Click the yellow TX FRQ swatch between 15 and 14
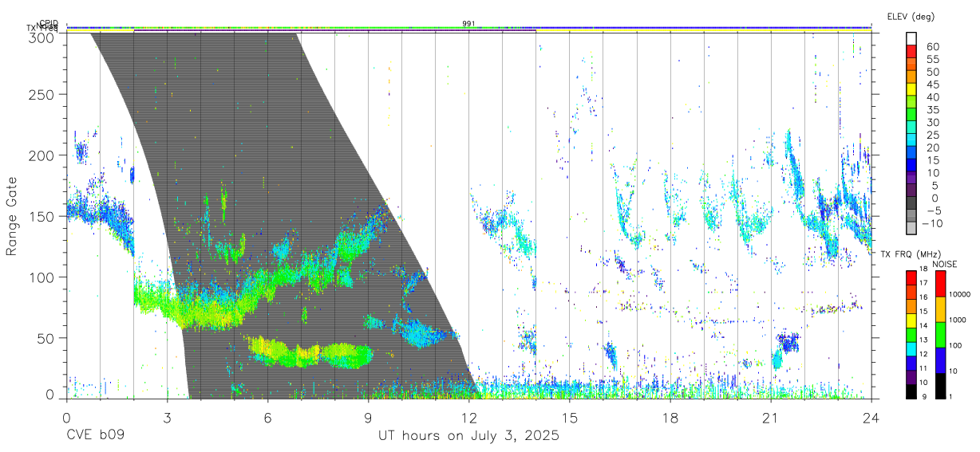The image size is (980, 452). click(911, 320)
